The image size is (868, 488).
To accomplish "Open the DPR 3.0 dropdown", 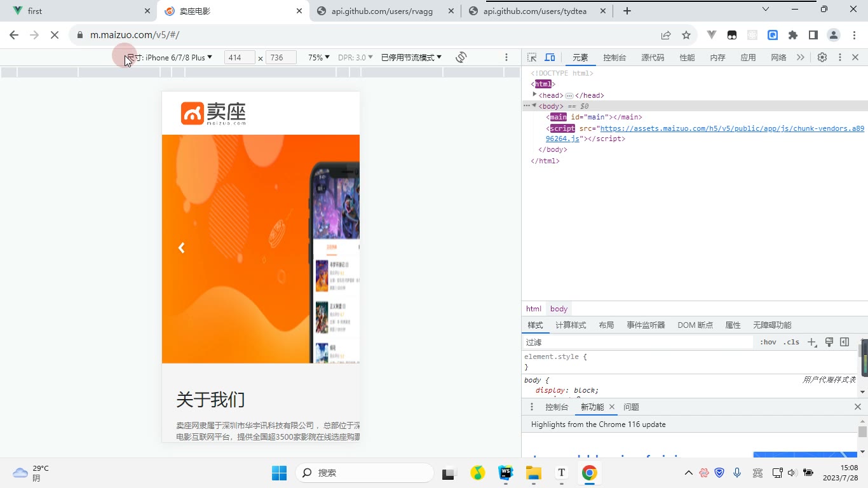I will 356,57.
